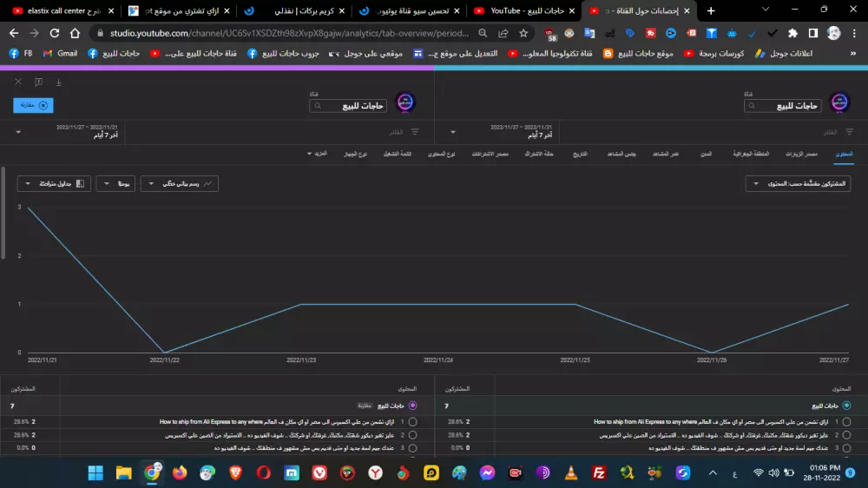The height and width of the screenshot is (488, 868).
Task: Open the FB bookmark
Action: tap(21, 54)
